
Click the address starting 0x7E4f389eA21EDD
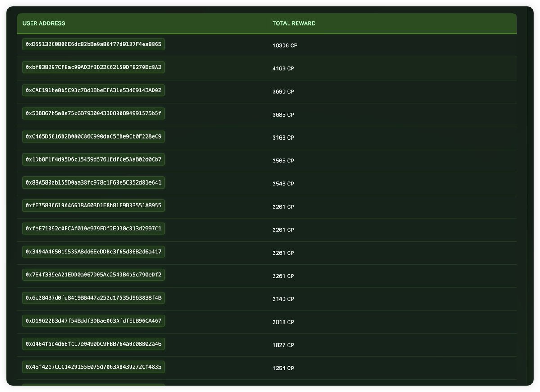[92, 275]
